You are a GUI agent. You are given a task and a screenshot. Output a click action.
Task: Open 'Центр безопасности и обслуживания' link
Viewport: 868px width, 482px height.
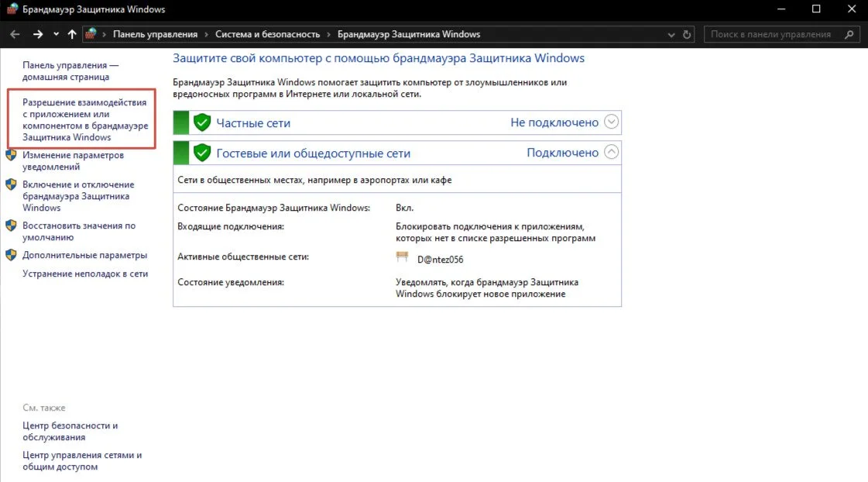point(70,432)
